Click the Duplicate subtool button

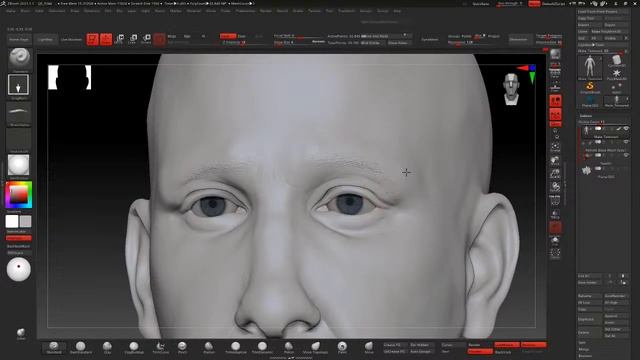pos(589,319)
